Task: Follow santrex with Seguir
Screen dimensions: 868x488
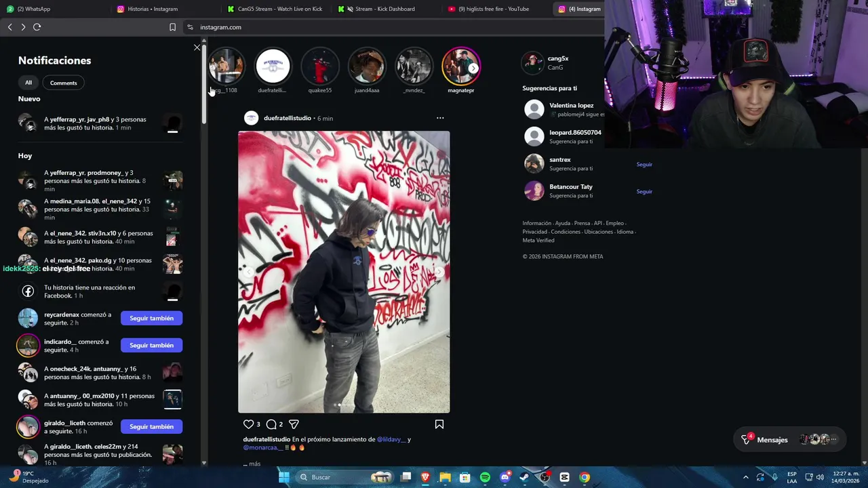Action: pyautogui.click(x=644, y=164)
